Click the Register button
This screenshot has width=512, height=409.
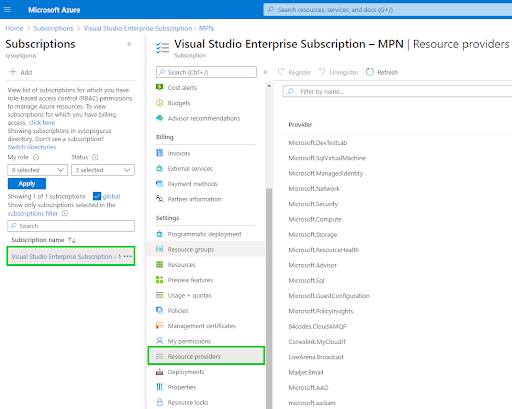(294, 72)
